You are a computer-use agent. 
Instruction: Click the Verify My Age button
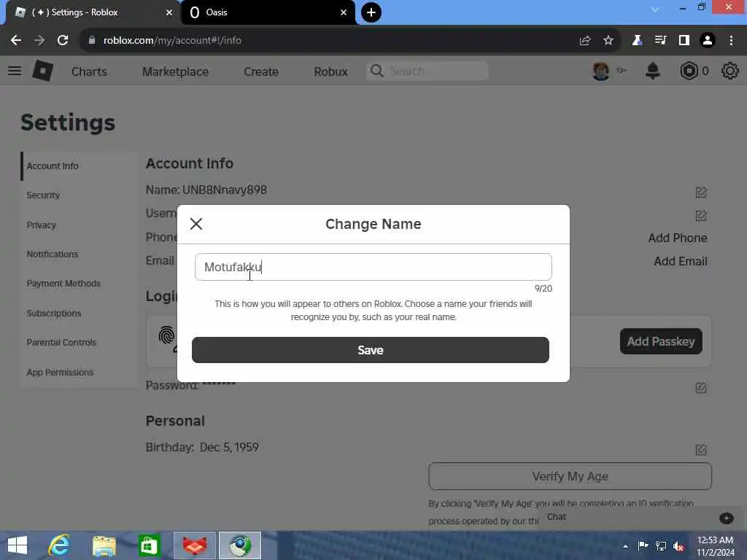570,476
